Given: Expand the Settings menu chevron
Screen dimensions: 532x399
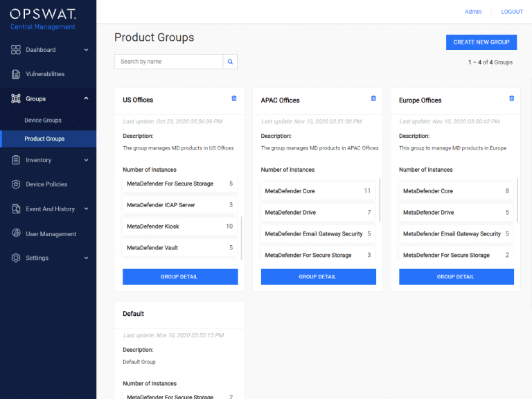Looking at the screenshot, I should (86, 258).
